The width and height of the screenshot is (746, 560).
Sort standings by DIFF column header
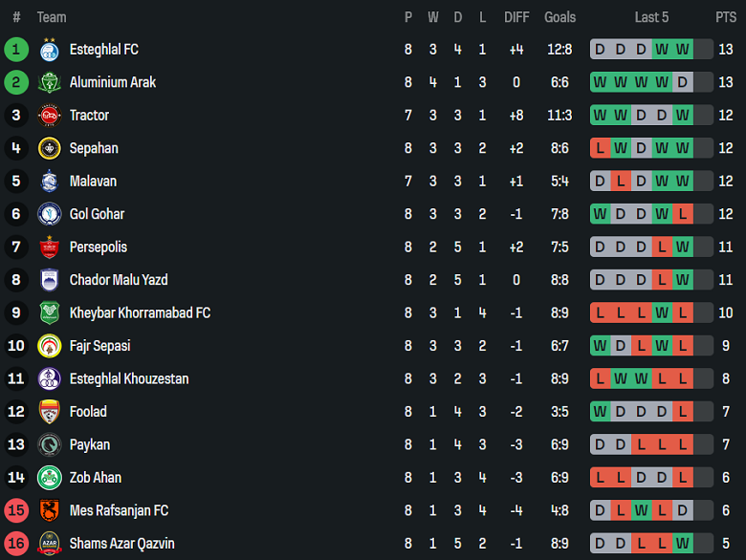(516, 17)
